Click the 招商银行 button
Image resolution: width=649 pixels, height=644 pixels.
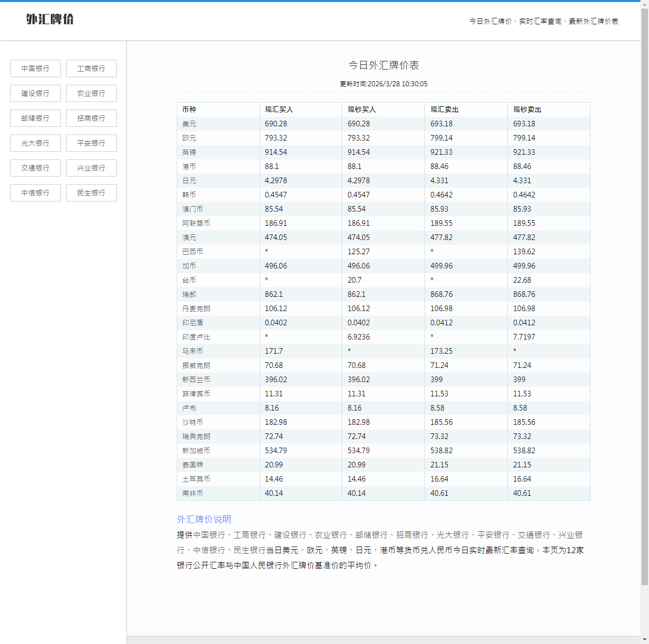click(x=91, y=118)
